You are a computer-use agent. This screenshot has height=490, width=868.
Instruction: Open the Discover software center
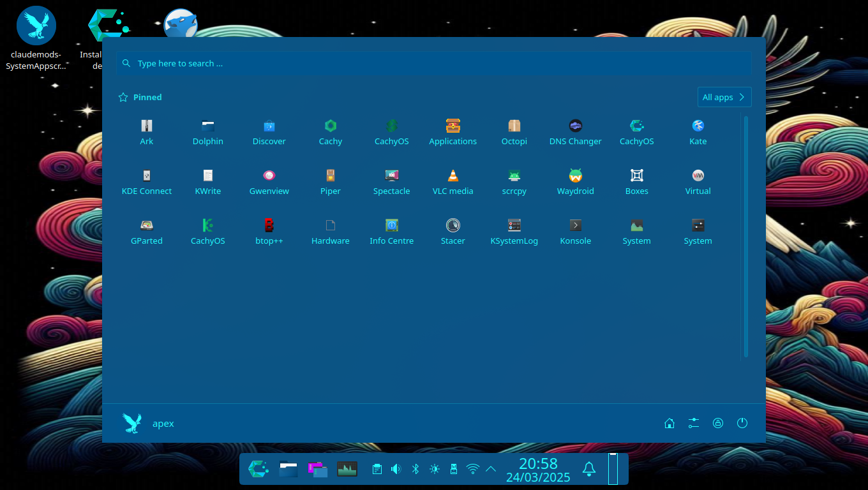pos(269,132)
